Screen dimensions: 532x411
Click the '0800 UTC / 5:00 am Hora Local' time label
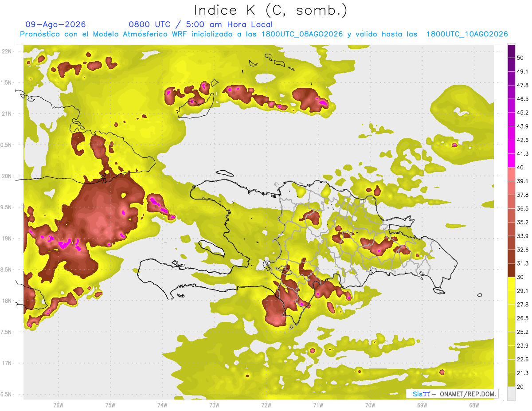point(200,24)
